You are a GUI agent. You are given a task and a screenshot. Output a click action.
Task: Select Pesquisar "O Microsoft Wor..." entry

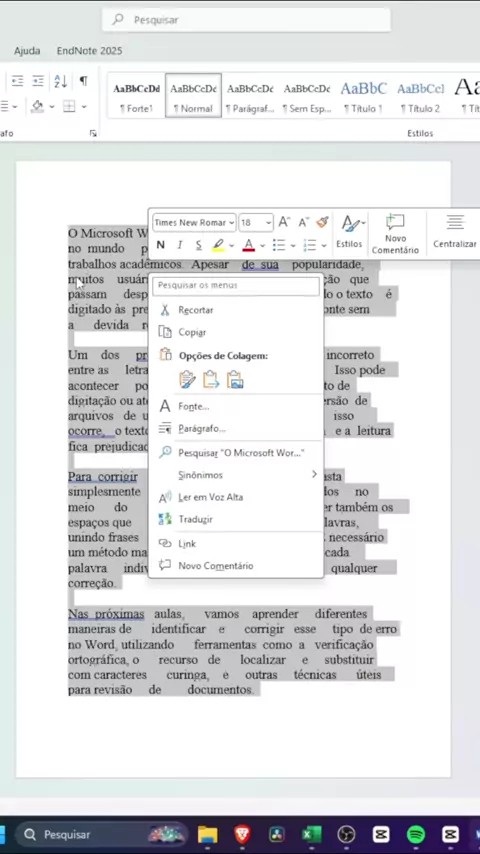pyautogui.click(x=236, y=453)
